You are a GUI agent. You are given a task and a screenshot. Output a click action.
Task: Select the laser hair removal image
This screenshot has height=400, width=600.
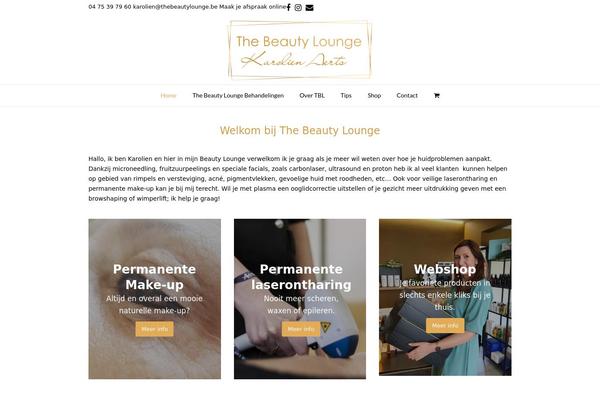[x=300, y=299]
